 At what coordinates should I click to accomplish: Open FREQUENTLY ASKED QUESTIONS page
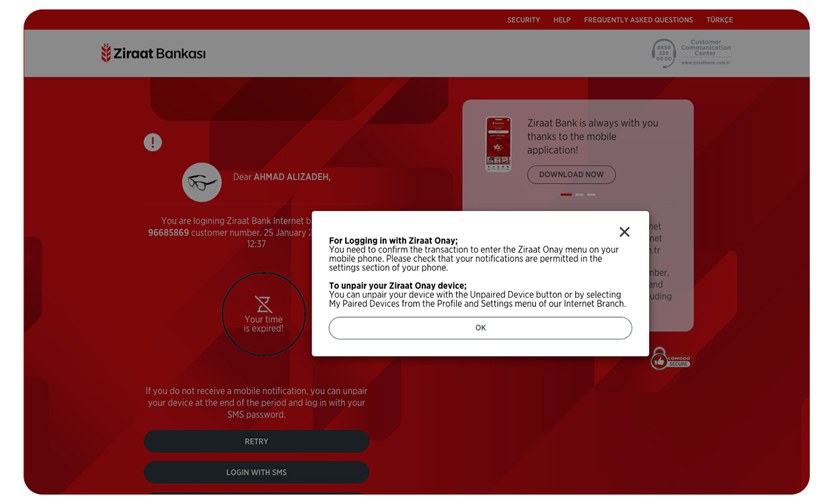point(638,20)
